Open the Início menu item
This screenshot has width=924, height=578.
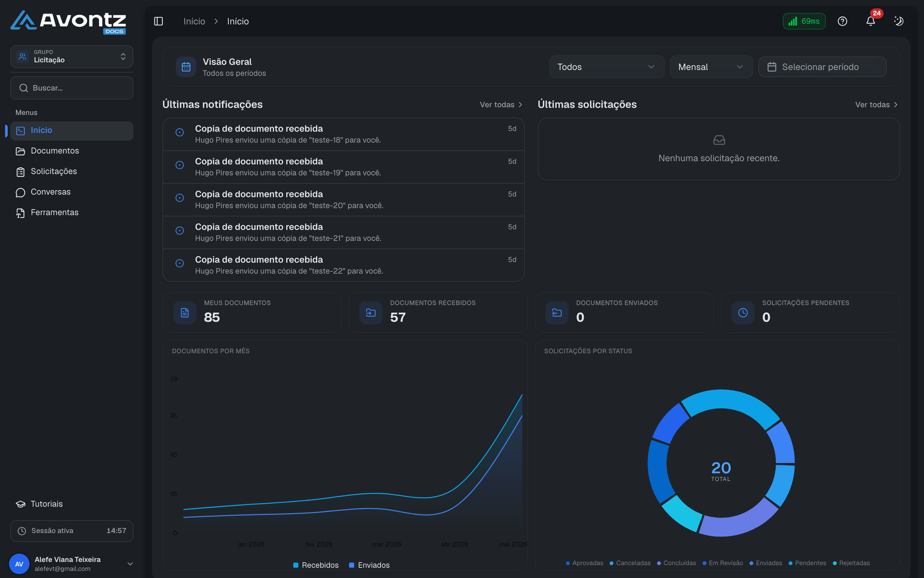pyautogui.click(x=72, y=131)
